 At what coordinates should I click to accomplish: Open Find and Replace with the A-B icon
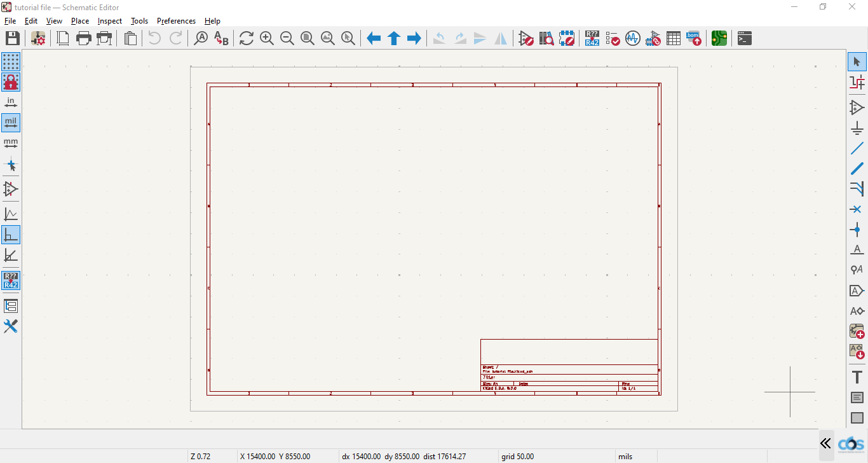[221, 38]
